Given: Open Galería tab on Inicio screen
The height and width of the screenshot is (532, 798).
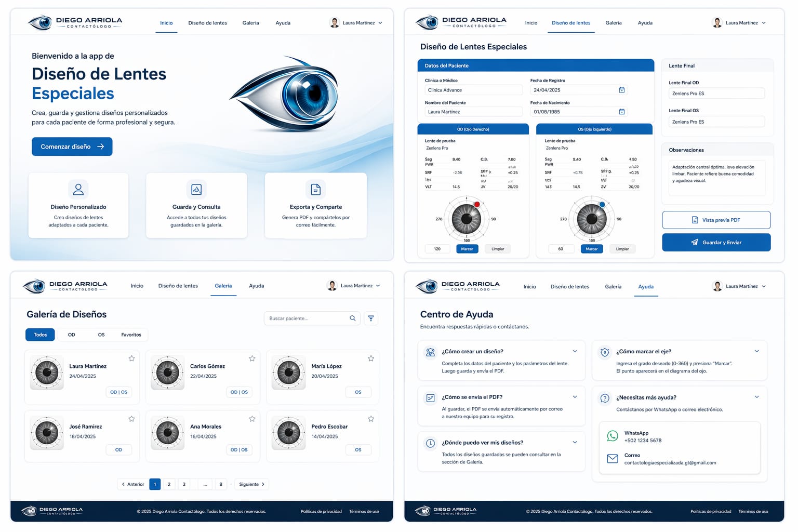Looking at the screenshot, I should [x=250, y=23].
